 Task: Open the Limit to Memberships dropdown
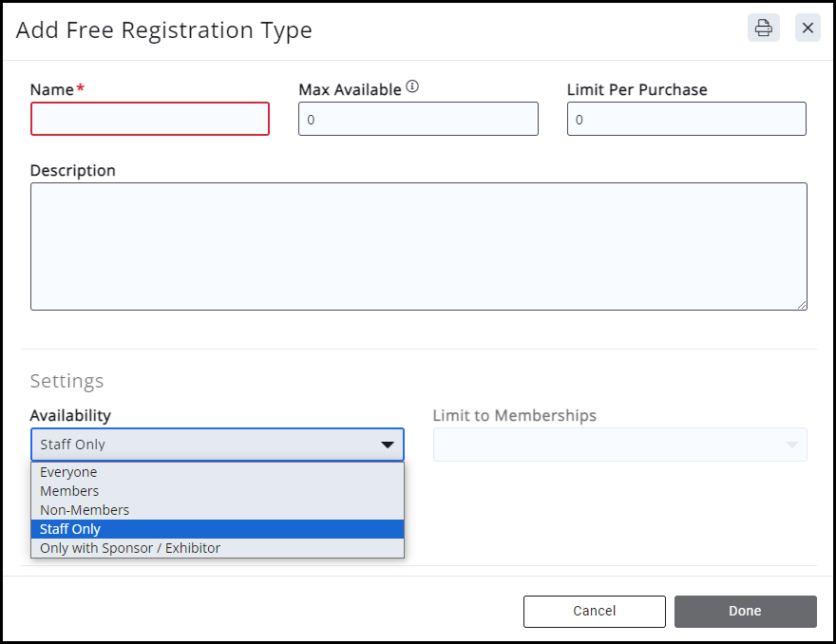619,445
